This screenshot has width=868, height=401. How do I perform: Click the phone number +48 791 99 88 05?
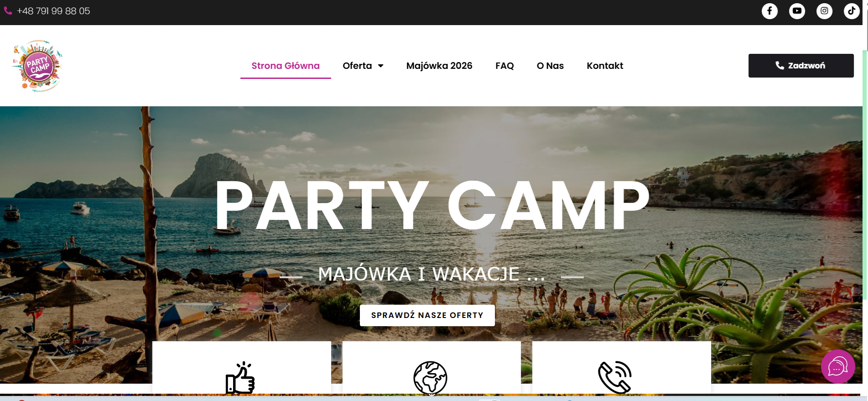[x=53, y=11]
